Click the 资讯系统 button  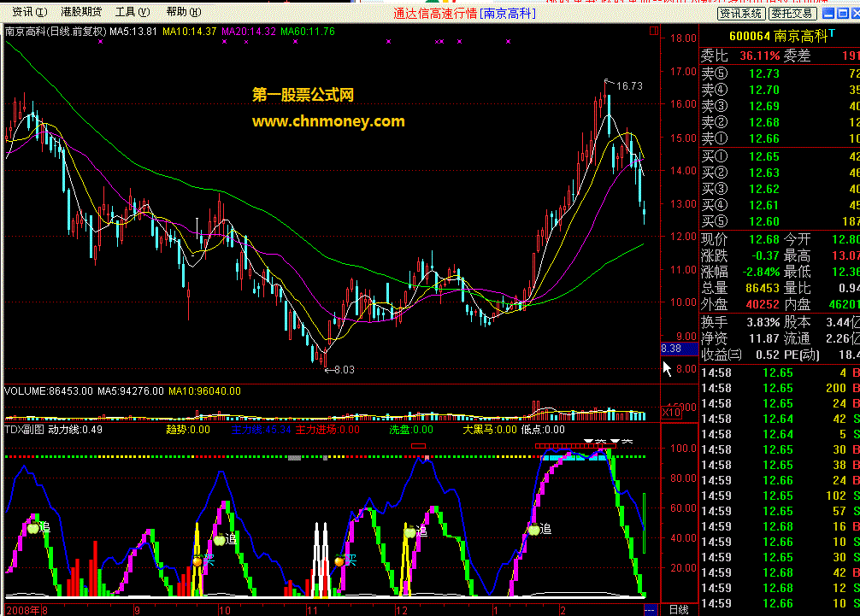(741, 13)
